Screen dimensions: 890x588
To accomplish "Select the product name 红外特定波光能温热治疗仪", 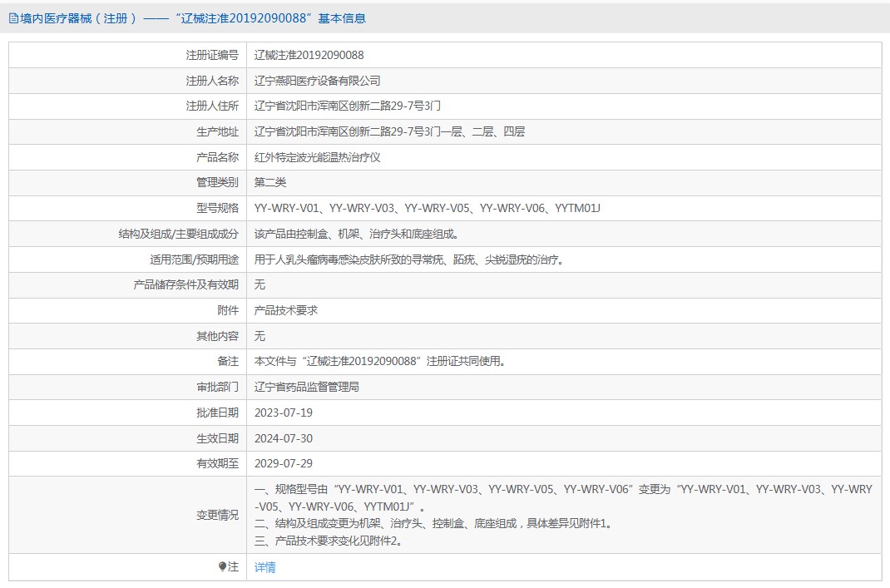I will tap(317, 157).
